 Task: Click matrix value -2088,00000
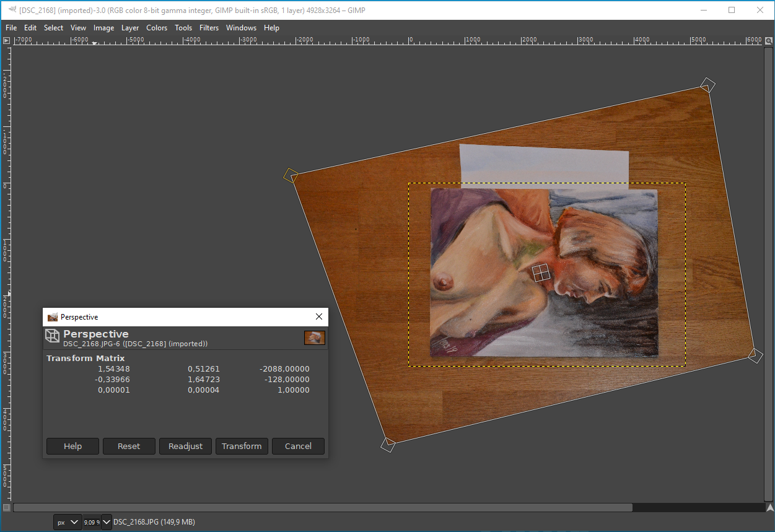pyautogui.click(x=284, y=369)
